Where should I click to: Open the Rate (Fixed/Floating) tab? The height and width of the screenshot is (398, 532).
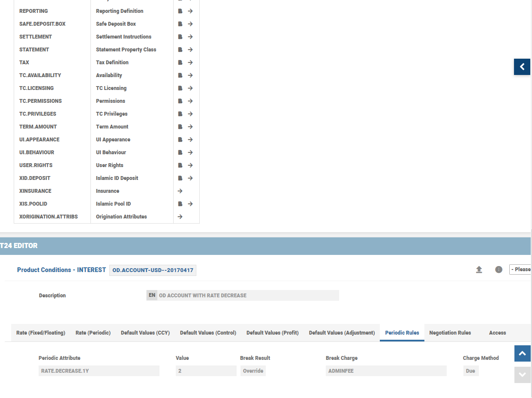[41, 333]
